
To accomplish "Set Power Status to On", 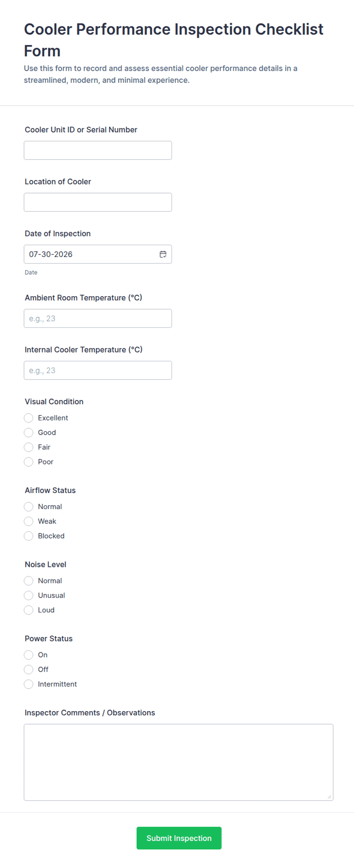I will coord(29,655).
